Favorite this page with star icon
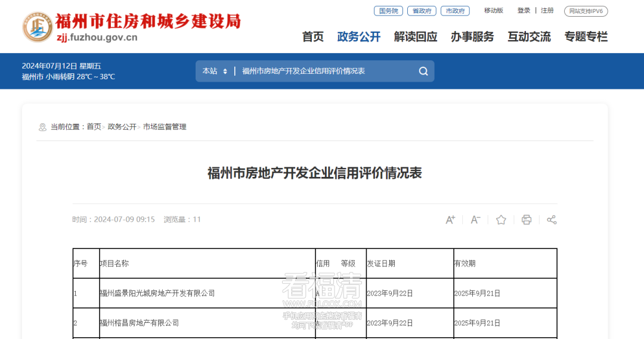 point(501,220)
